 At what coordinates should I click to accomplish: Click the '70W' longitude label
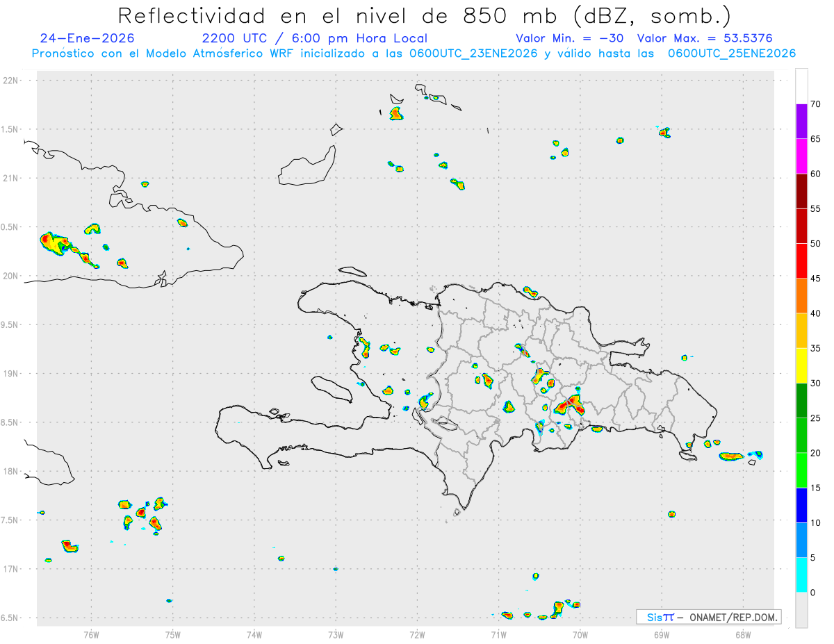[x=580, y=634]
